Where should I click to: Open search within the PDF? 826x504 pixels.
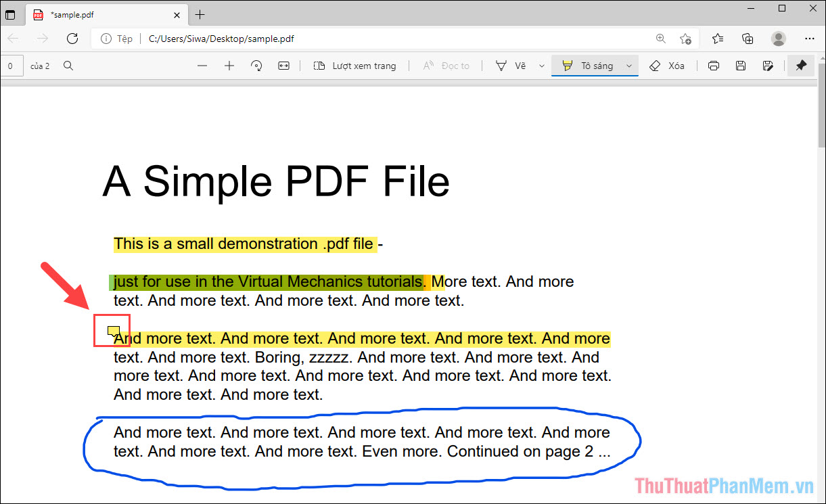(x=68, y=65)
